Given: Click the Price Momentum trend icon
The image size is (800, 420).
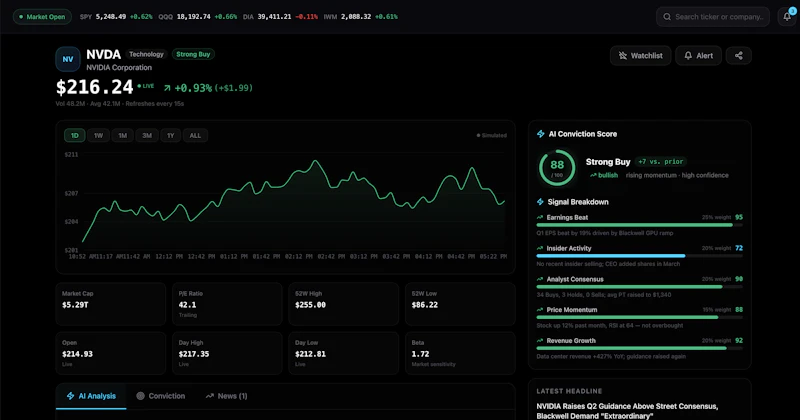Looking at the screenshot, I should [540, 310].
